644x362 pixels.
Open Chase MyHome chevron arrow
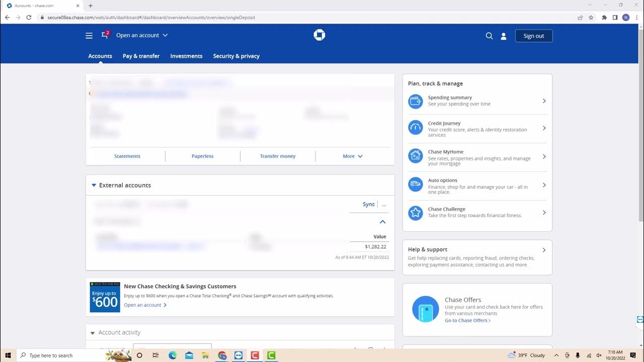tap(544, 157)
